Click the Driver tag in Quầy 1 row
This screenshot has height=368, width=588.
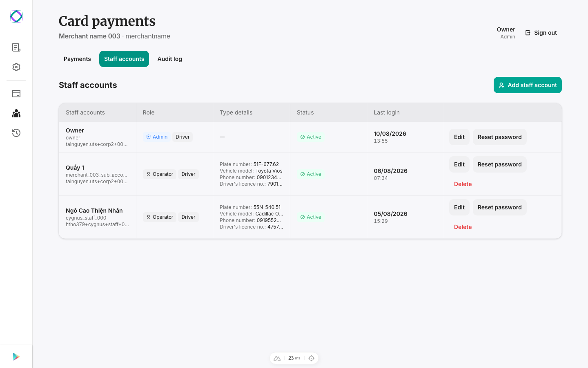pyautogui.click(x=188, y=174)
